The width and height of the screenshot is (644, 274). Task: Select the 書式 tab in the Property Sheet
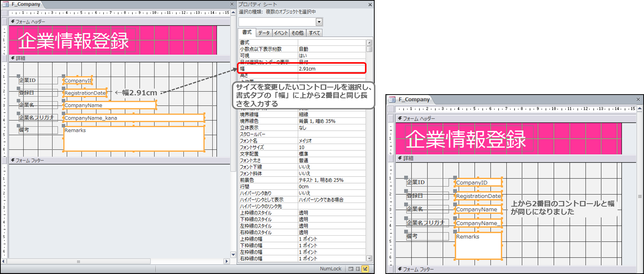[x=247, y=32]
